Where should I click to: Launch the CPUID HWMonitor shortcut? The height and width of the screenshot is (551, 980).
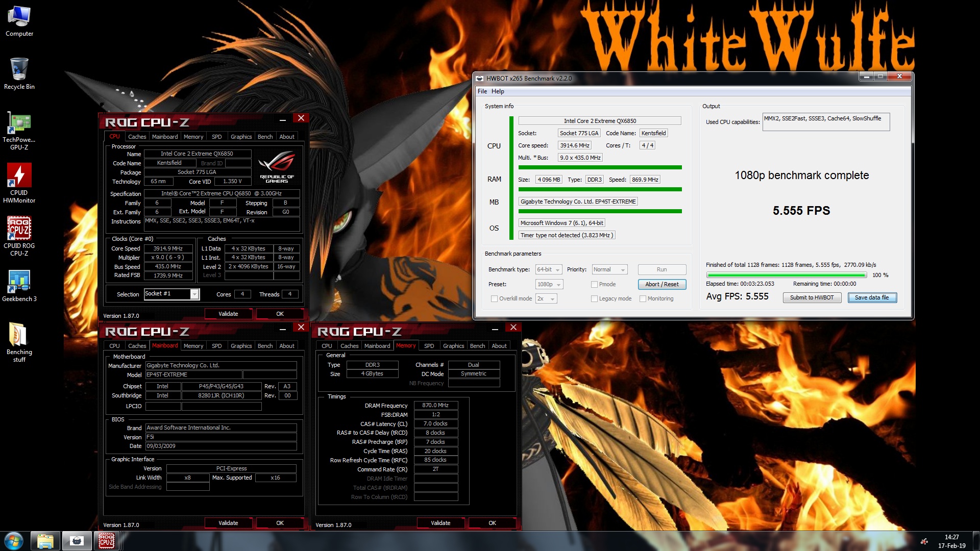tap(19, 184)
